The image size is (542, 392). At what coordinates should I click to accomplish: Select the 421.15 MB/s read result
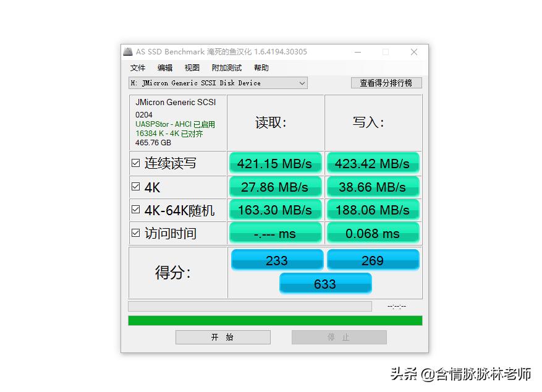pyautogui.click(x=275, y=163)
